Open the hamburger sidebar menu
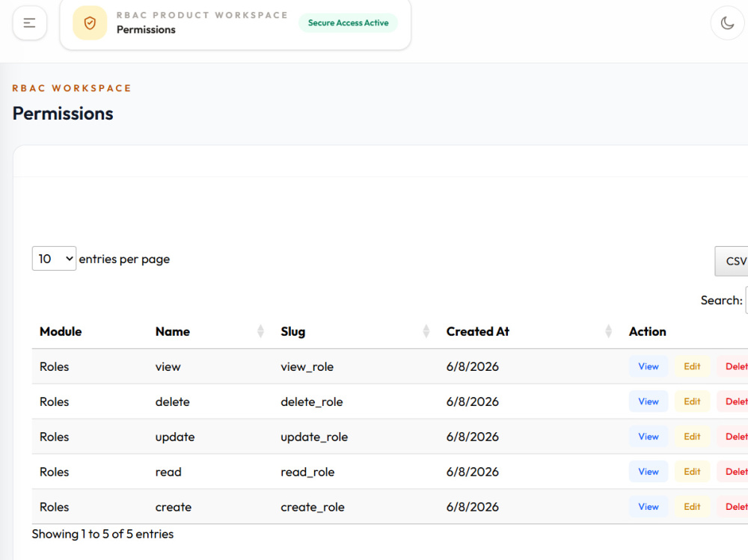The height and width of the screenshot is (560, 748). tap(30, 23)
